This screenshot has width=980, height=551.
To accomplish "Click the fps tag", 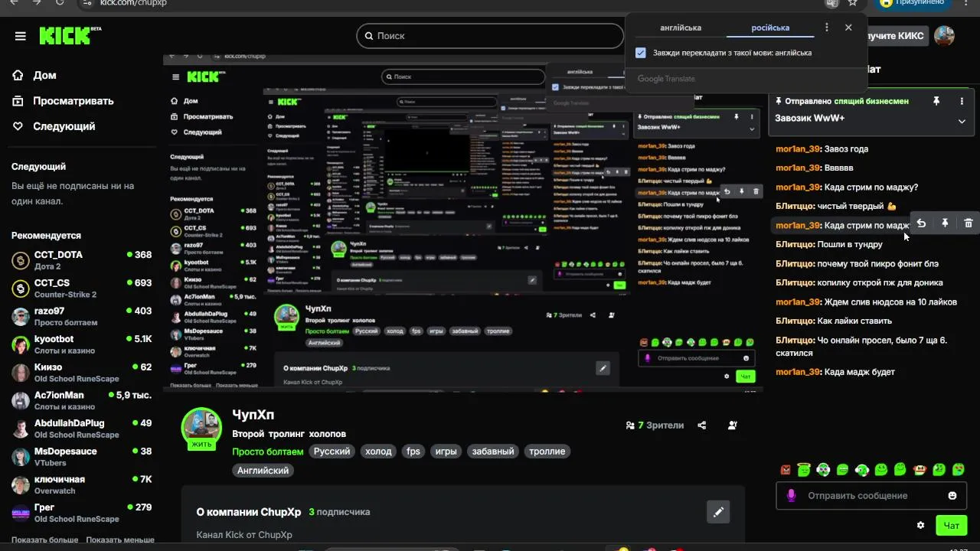I will (x=413, y=452).
